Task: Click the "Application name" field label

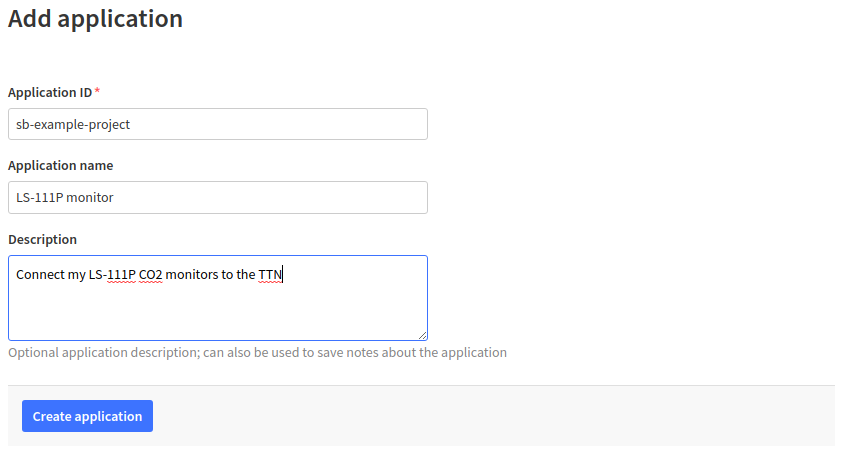Action: coord(60,166)
